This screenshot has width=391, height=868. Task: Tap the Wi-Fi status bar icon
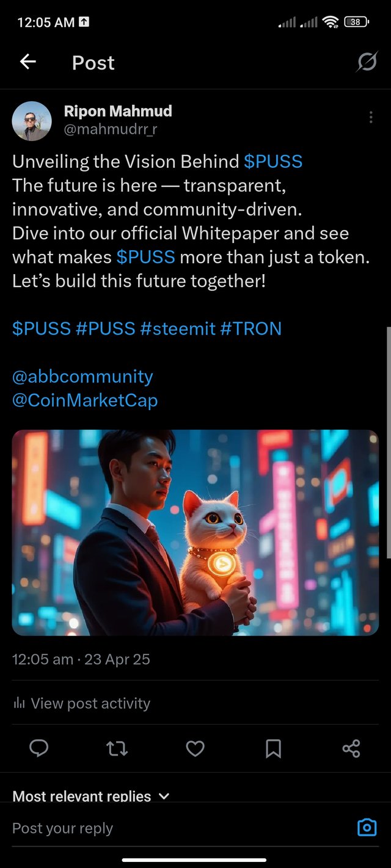[331, 22]
